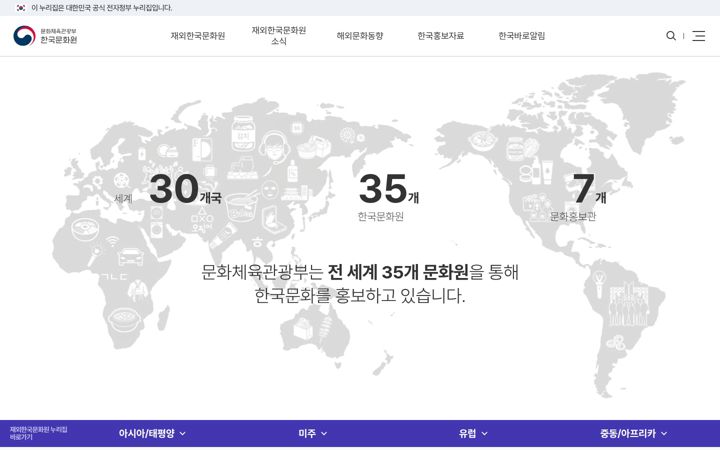Click the 전 세계 35개 문화원 headline

pyautogui.click(x=398, y=272)
